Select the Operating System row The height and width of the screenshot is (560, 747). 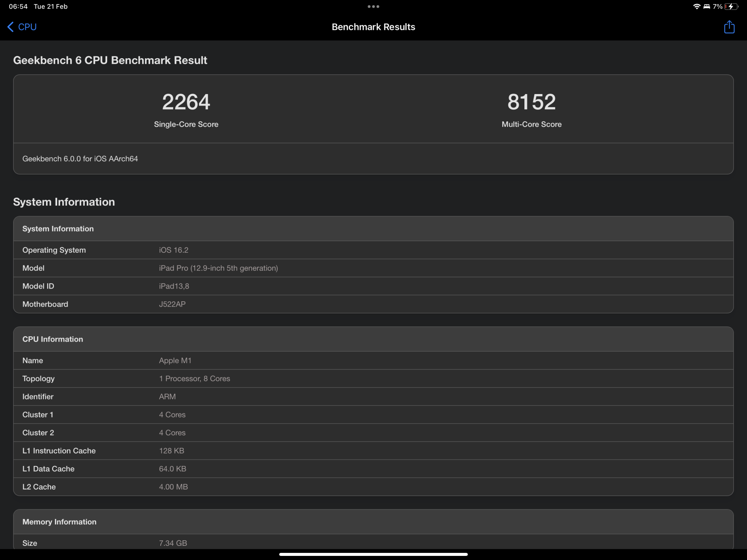(x=373, y=250)
